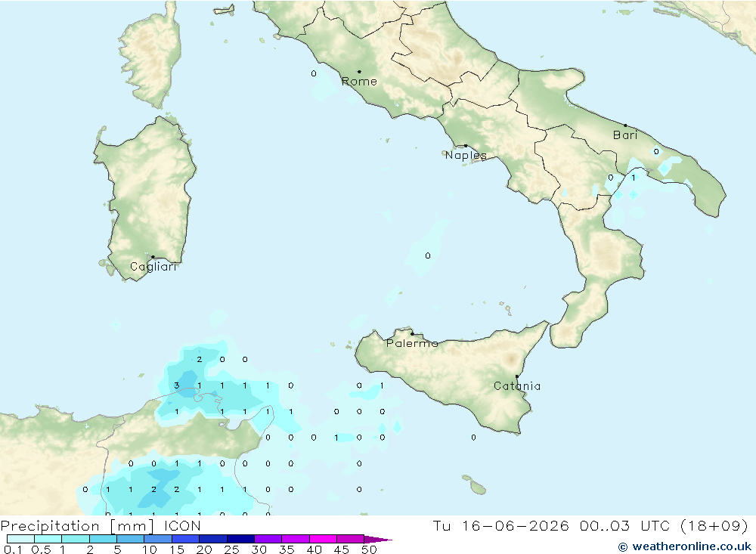Select the 30–35 mm purple legend swatch

point(268,539)
